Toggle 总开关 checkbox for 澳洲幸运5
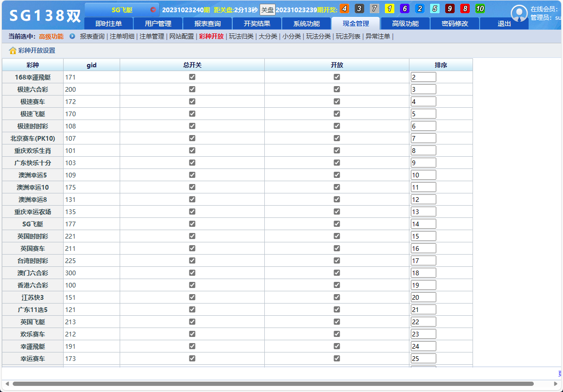This screenshot has width=563, height=392. click(192, 175)
